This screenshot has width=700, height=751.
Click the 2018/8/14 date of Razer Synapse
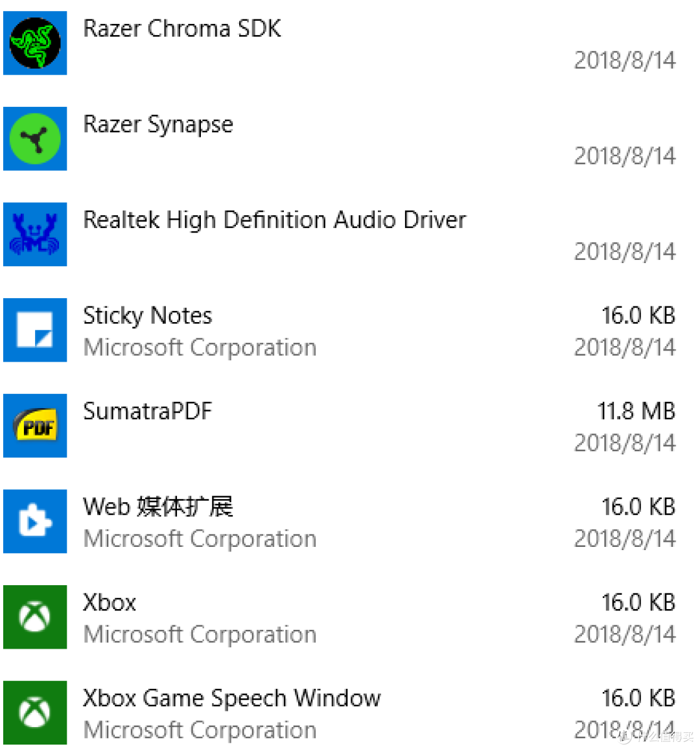(x=625, y=156)
